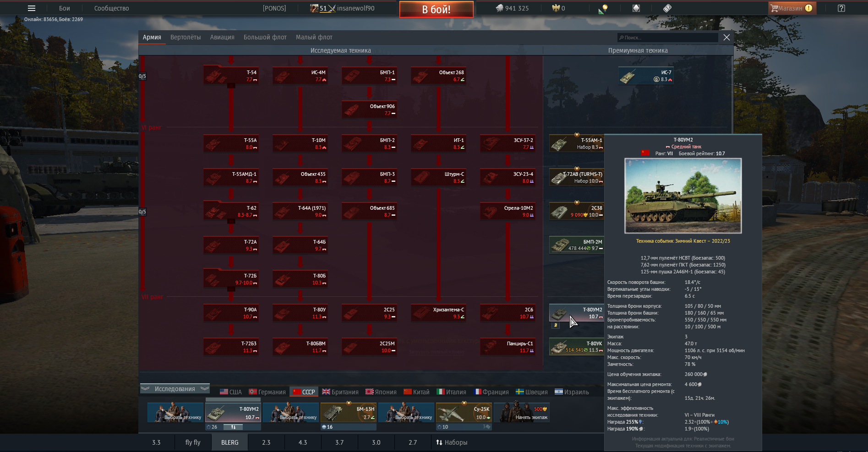Select the Китай nation

[x=417, y=392]
